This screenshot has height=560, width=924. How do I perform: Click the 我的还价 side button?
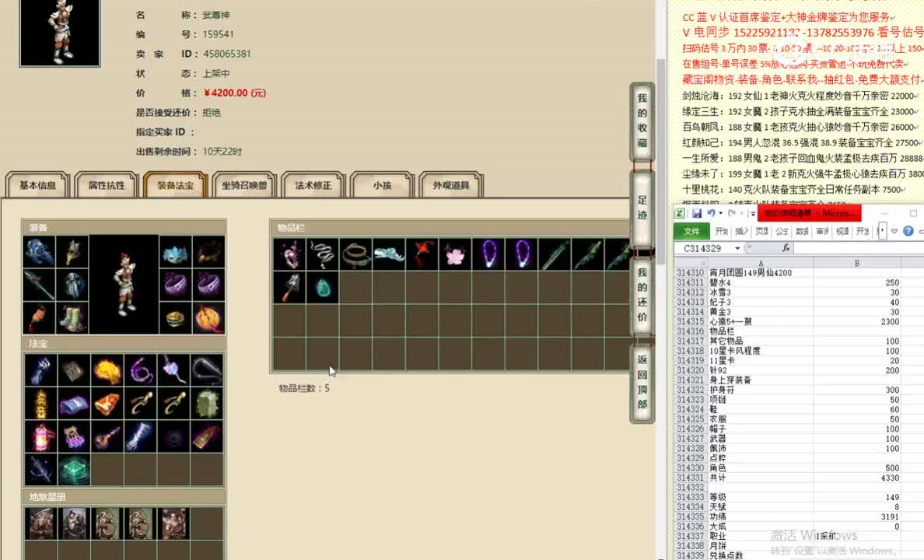pos(642,294)
